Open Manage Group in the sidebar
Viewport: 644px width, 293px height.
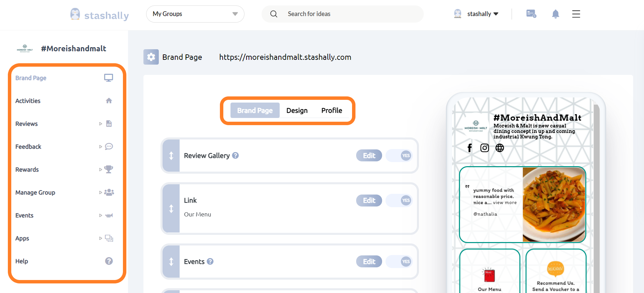click(x=35, y=192)
